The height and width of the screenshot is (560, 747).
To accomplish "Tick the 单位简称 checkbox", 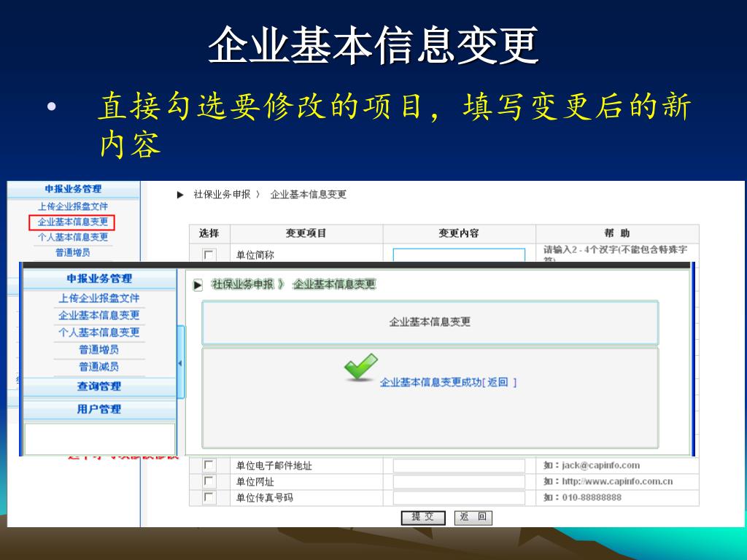I will tap(209, 254).
